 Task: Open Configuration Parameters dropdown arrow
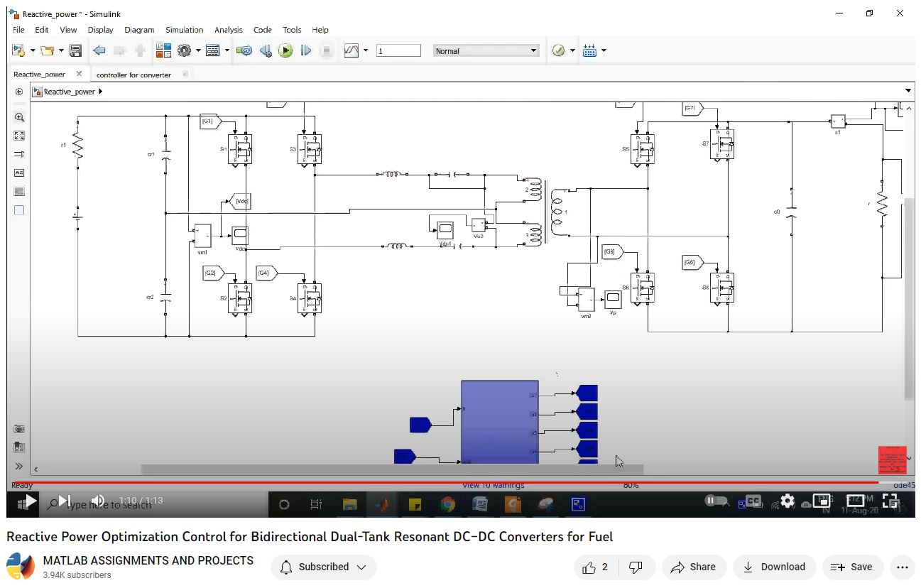[x=197, y=50]
